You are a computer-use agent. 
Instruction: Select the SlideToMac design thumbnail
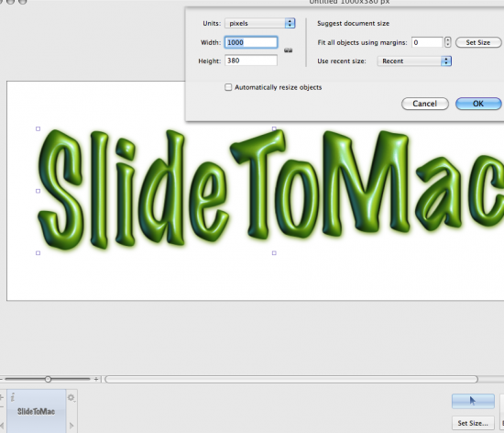(36, 411)
